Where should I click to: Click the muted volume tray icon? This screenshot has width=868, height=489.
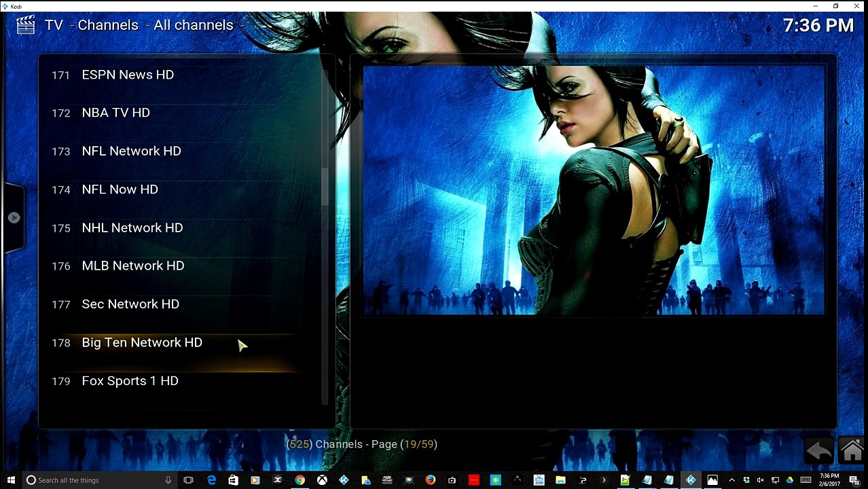point(760,480)
